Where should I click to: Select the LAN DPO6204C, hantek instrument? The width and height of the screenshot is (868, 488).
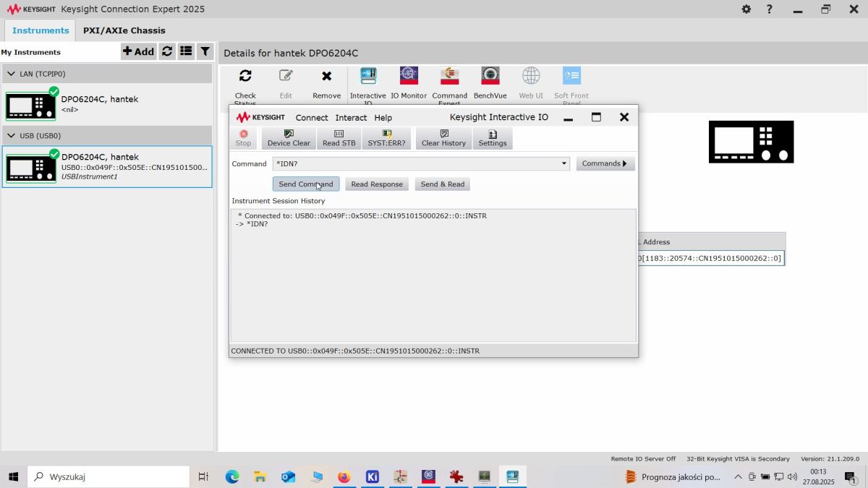tap(107, 104)
